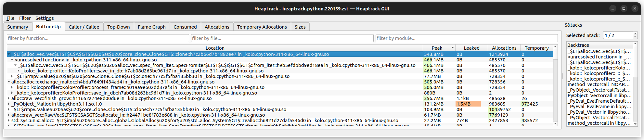Click the 973425 temporary cell

(536, 104)
